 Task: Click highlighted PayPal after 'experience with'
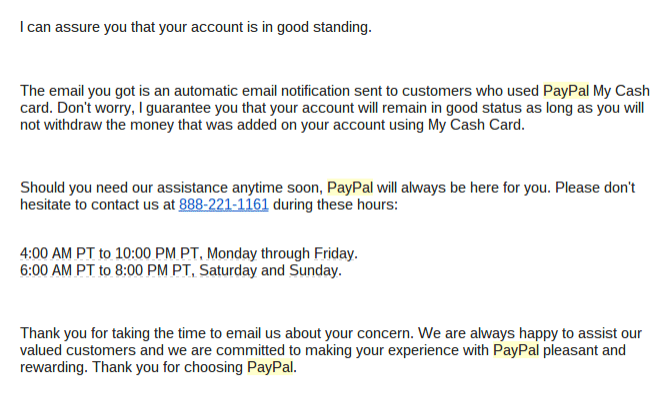tap(516, 350)
